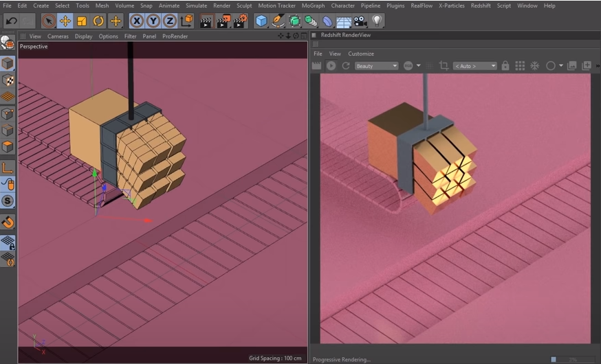The height and width of the screenshot is (364, 601).
Task: Open the Redshift menu
Action: tap(481, 5)
